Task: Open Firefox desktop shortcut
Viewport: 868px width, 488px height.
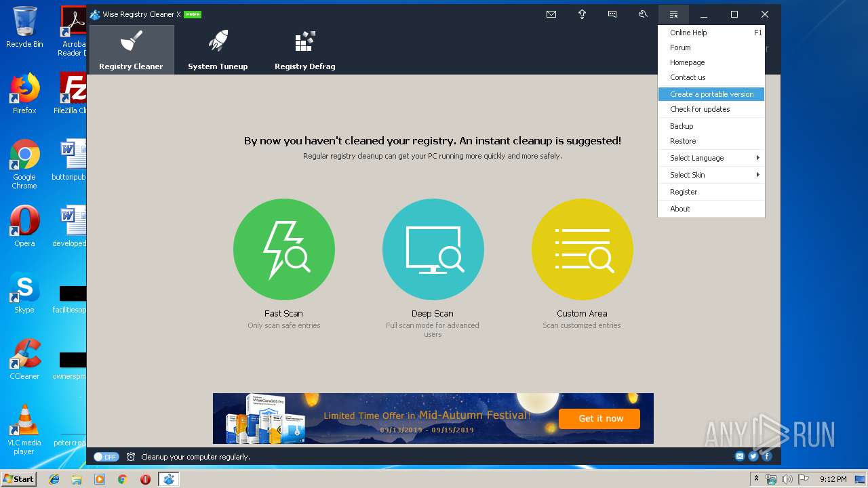Action: [x=24, y=94]
